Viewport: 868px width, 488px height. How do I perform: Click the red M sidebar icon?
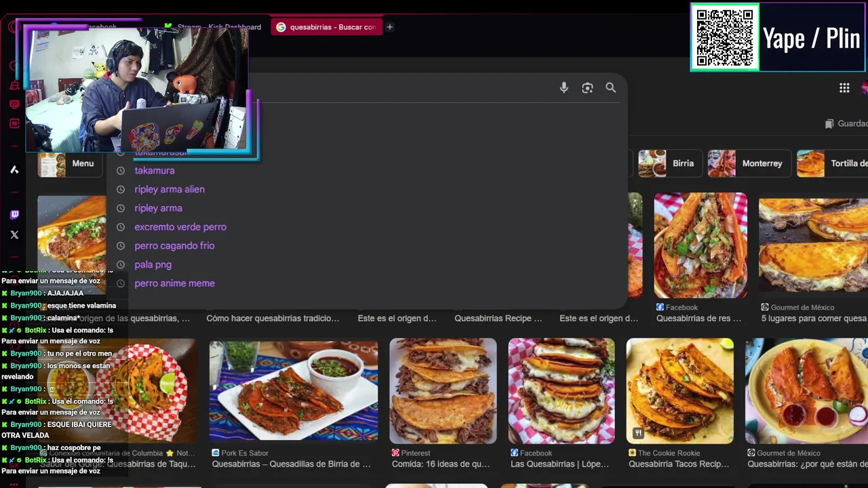click(14, 123)
